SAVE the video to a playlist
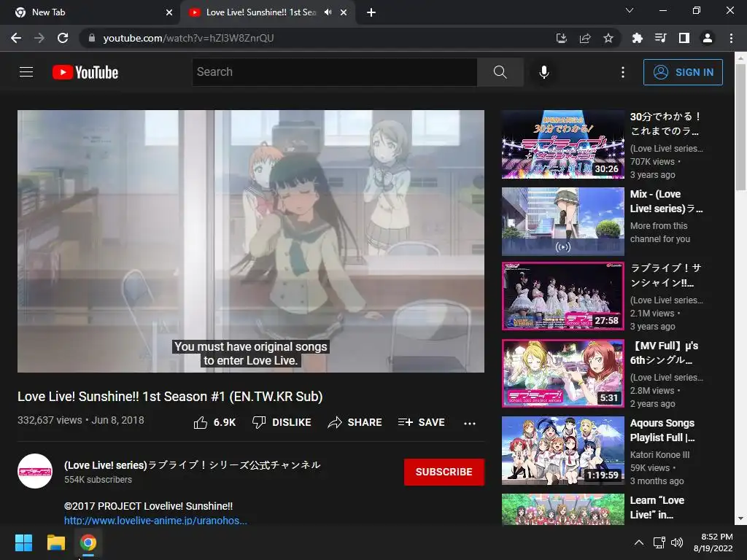747x560 pixels. pyautogui.click(x=421, y=422)
